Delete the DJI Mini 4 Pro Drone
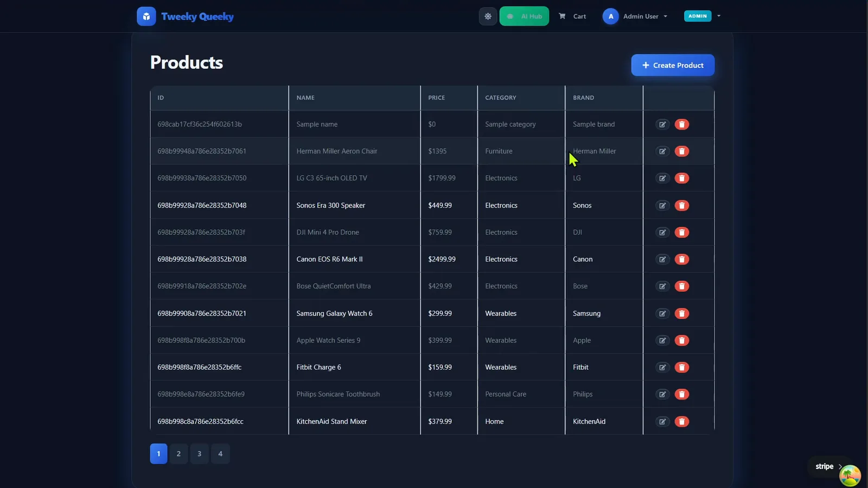This screenshot has height=488, width=868. [x=682, y=232]
